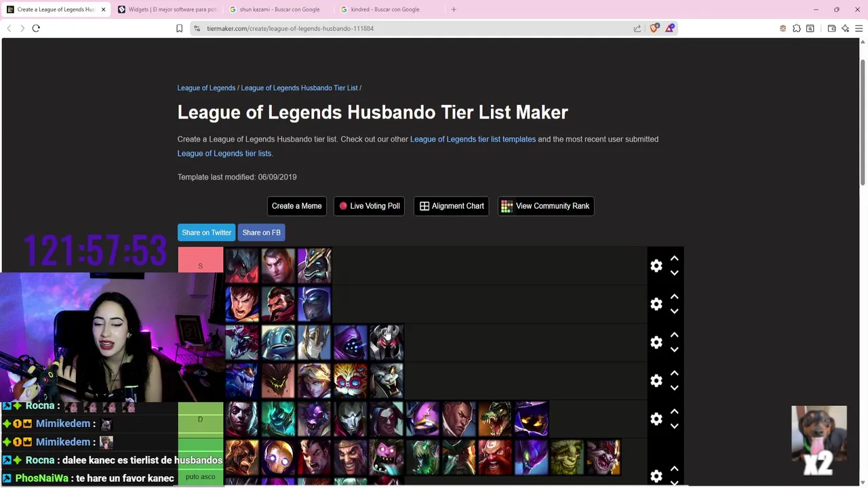Open League of Legends Husbando Tier List breadcrumb
Screen dimensions: 868x488
coord(299,88)
